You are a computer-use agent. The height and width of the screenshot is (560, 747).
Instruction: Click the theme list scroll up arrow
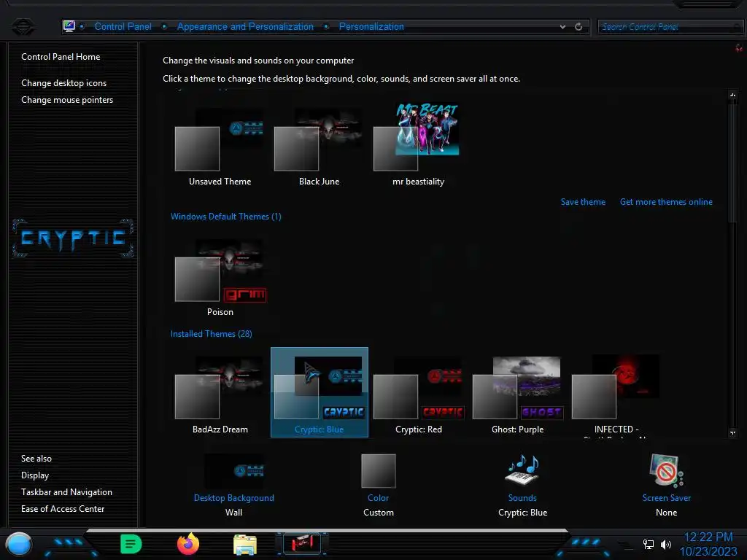coord(732,95)
